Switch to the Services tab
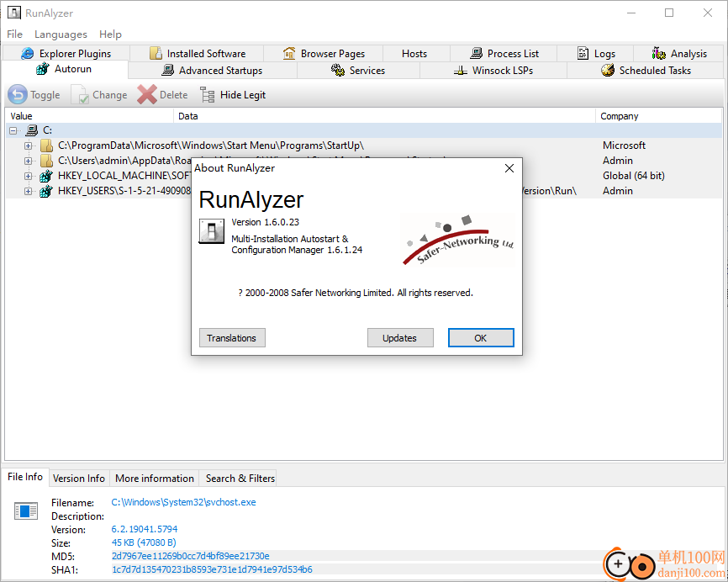 pyautogui.click(x=358, y=70)
